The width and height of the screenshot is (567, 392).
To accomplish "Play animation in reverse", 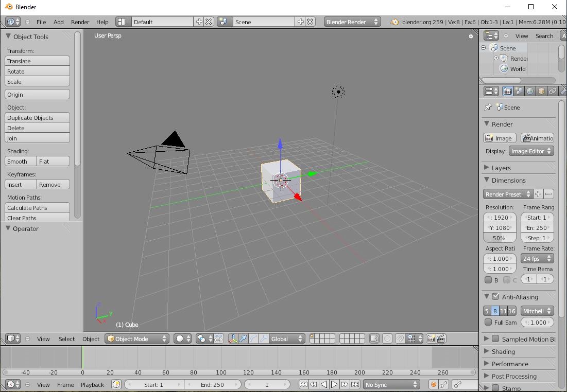I will [324, 384].
